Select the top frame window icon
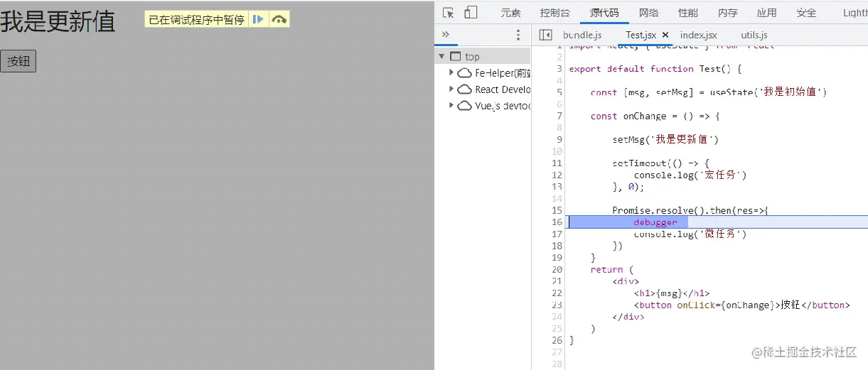Screen dimensions: 868x370 tap(456, 57)
